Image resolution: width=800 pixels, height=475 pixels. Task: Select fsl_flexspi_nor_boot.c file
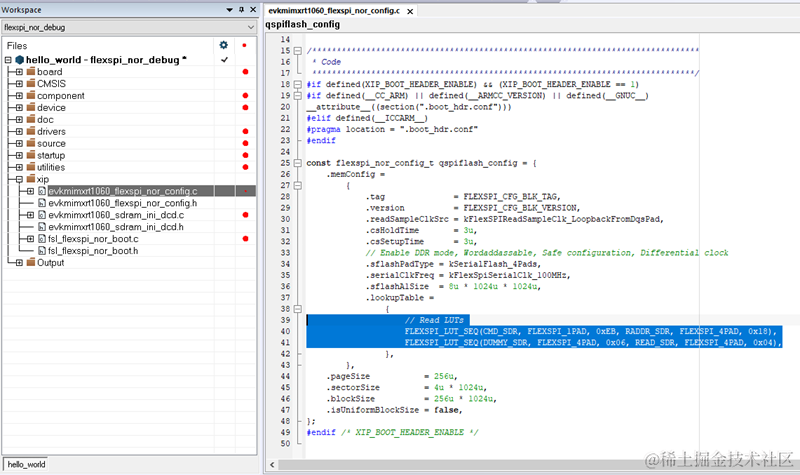[93, 239]
